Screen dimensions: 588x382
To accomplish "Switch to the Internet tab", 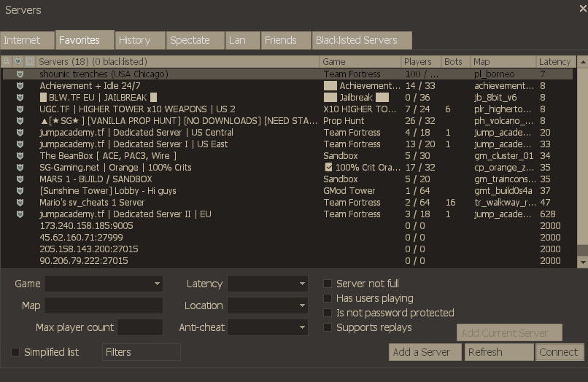I will 27,40.
